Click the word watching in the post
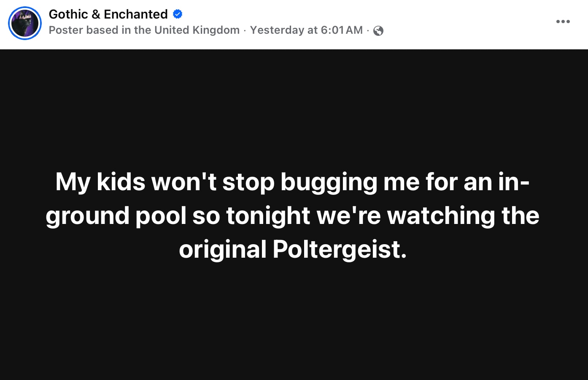Image resolution: width=588 pixels, height=380 pixels. 441,216
